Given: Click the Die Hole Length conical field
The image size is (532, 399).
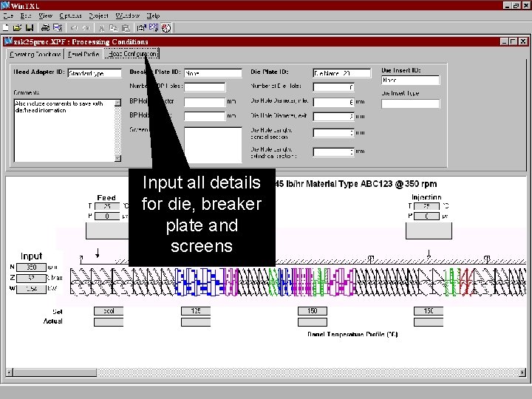Looking at the screenshot, I should (333, 133).
